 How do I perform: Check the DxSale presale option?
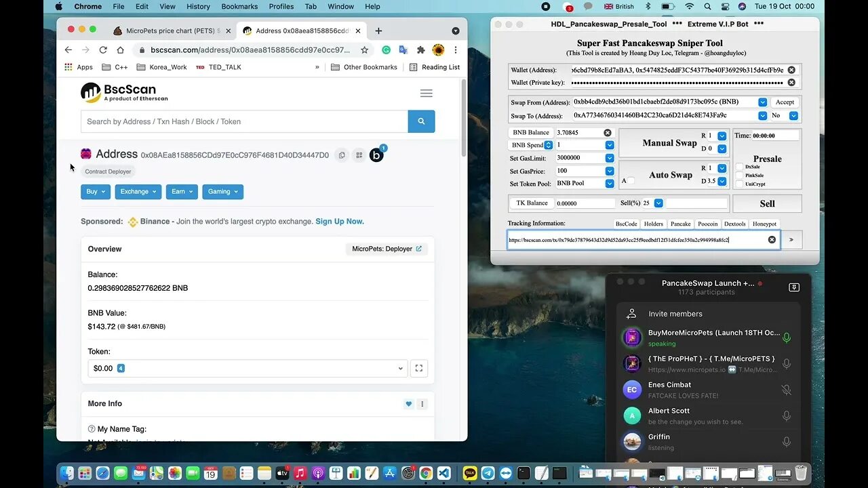[739, 167]
